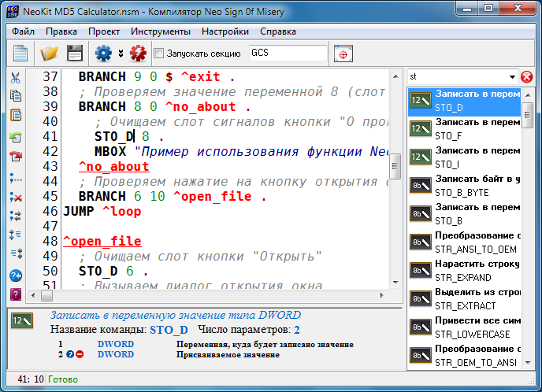Viewport: 542px width, 392px height.
Task: Open the Инструменты menu
Action: click(161, 31)
